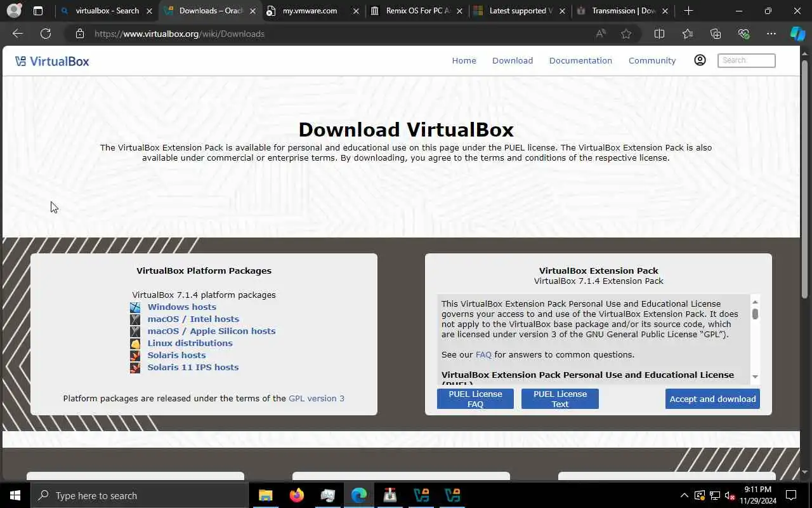The width and height of the screenshot is (812, 508).
Task: Open a new tab with plus icon
Action: click(x=689, y=11)
